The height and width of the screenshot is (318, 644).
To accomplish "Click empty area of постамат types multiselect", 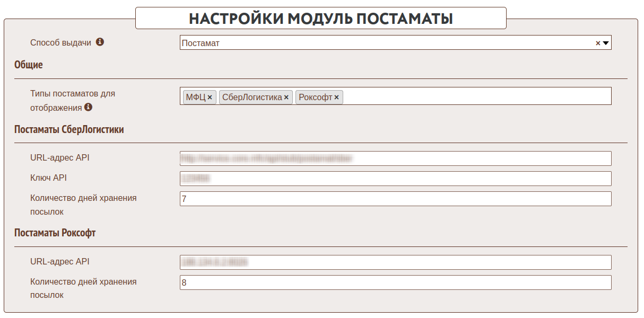I will click(477, 96).
